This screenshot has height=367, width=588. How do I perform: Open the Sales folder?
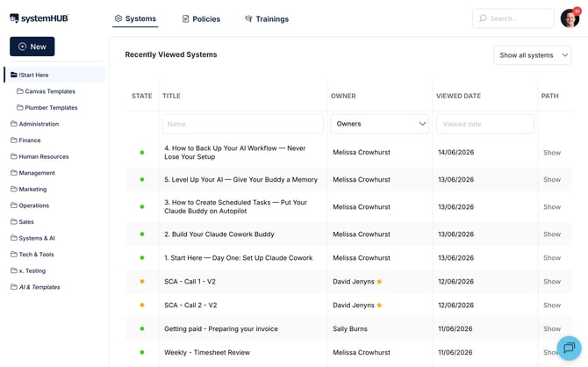[x=22, y=222]
